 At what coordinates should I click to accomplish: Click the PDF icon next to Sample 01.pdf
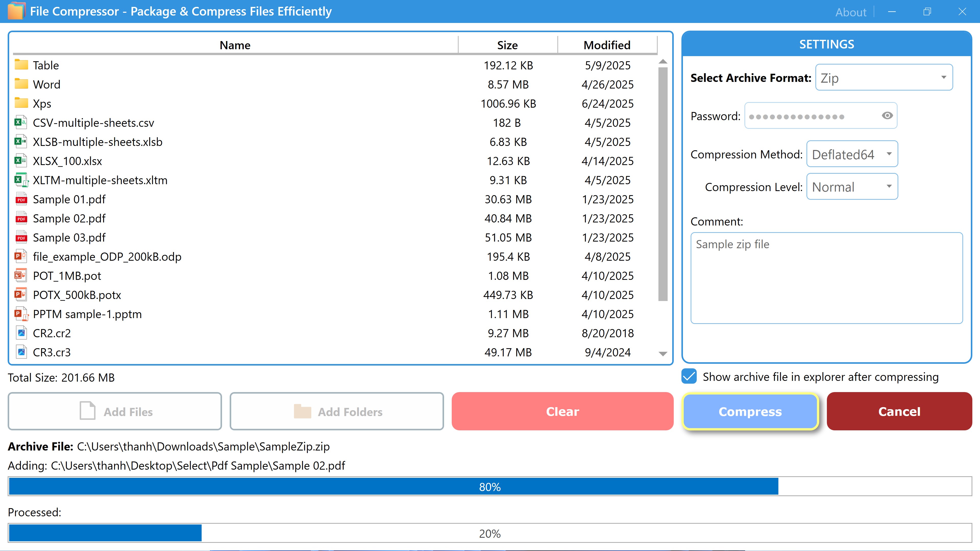click(x=21, y=199)
